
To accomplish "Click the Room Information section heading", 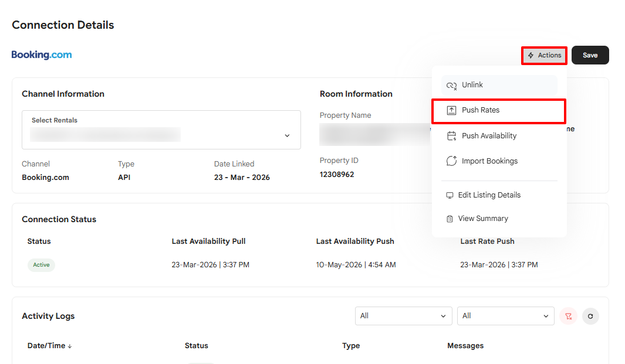I will click(356, 94).
